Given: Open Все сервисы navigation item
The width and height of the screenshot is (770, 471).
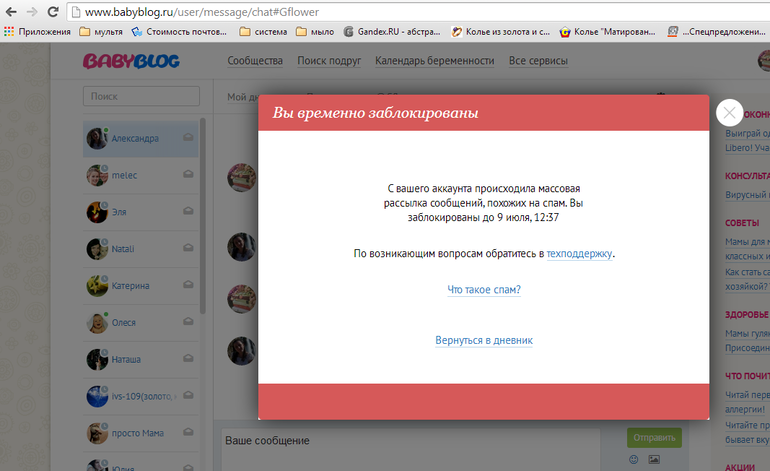Looking at the screenshot, I should (x=538, y=61).
